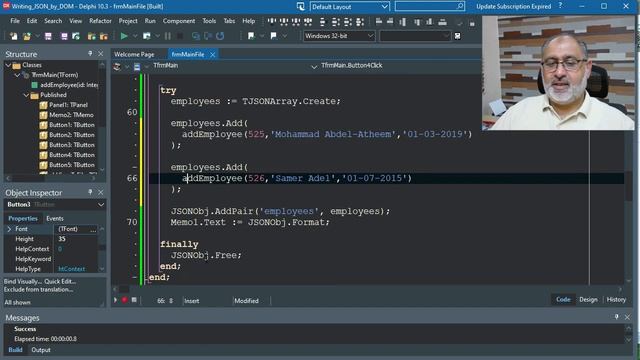Click the Trace Into icon
The height and width of the screenshot is (360, 640).
click(196, 36)
